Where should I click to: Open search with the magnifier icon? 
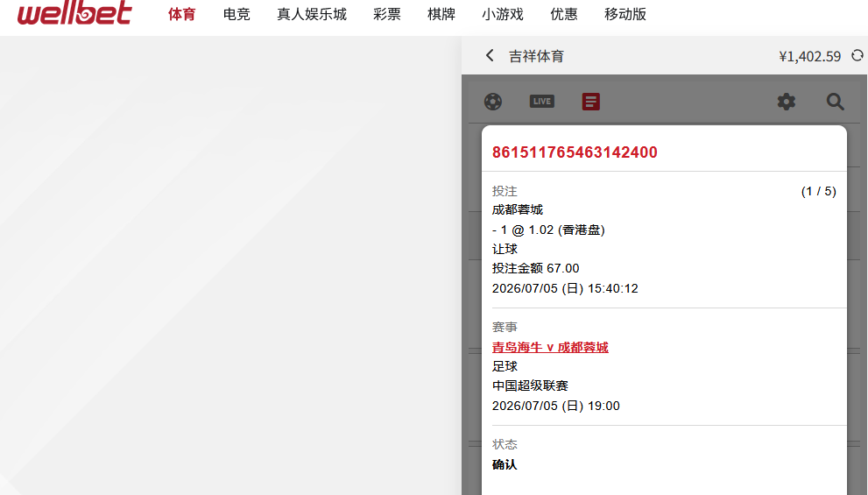835,102
